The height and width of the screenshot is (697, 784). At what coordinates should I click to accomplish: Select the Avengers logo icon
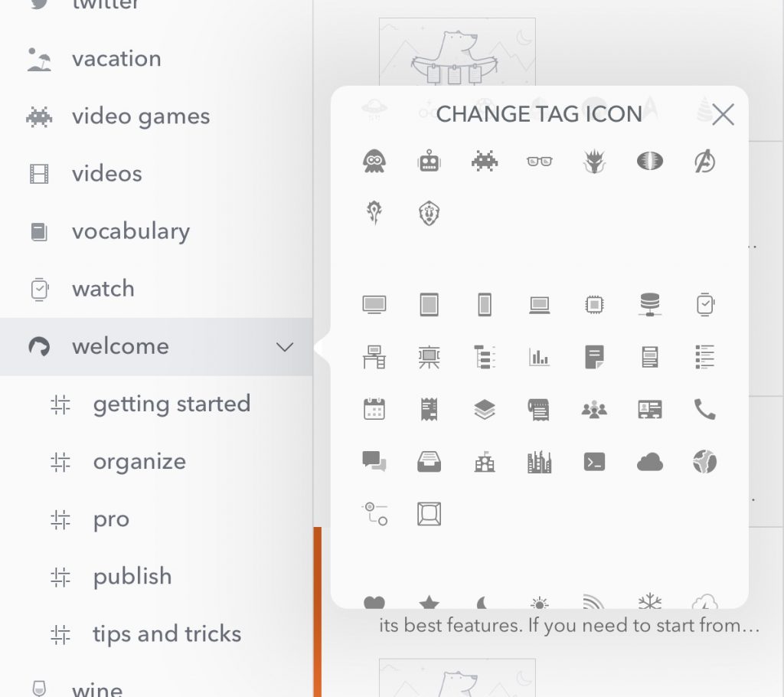704,161
